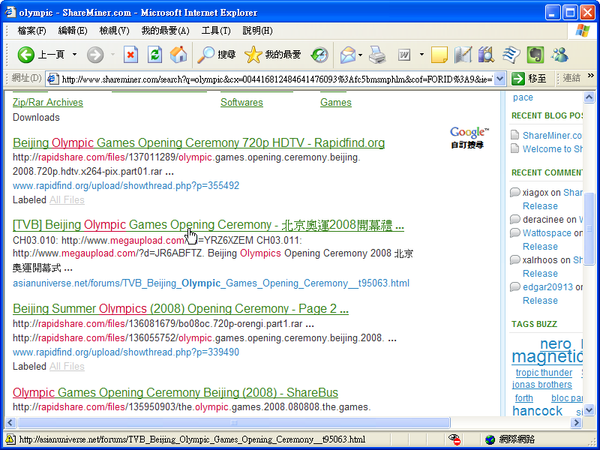Open the Tools (工具) menu
This screenshot has height=450, width=600.
pos(216,31)
